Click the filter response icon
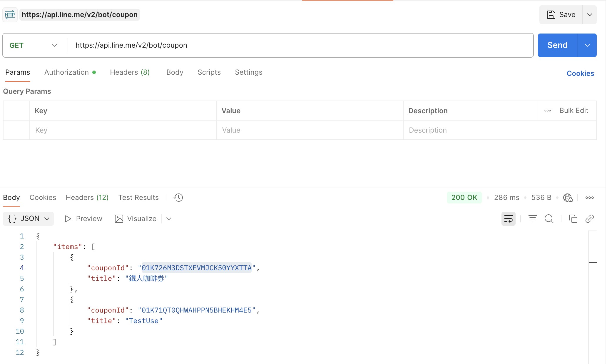Viewport: 612px width, 364px height. [x=532, y=219]
